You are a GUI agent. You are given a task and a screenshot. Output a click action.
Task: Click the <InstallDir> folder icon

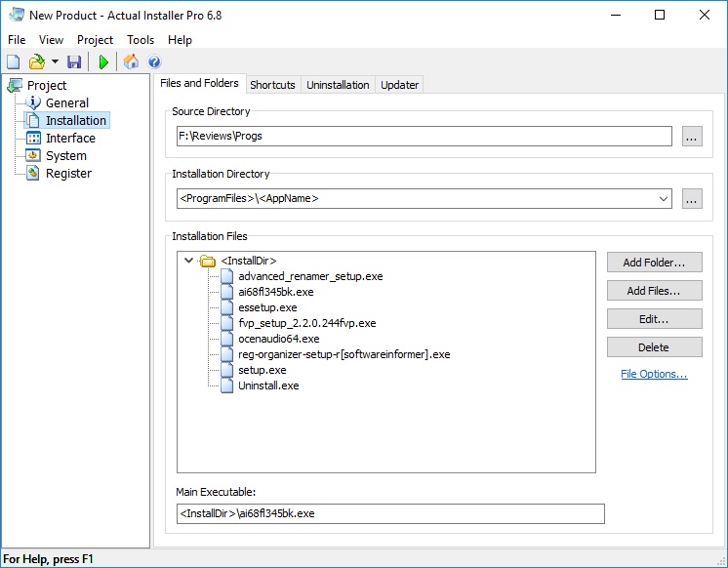[x=208, y=261]
